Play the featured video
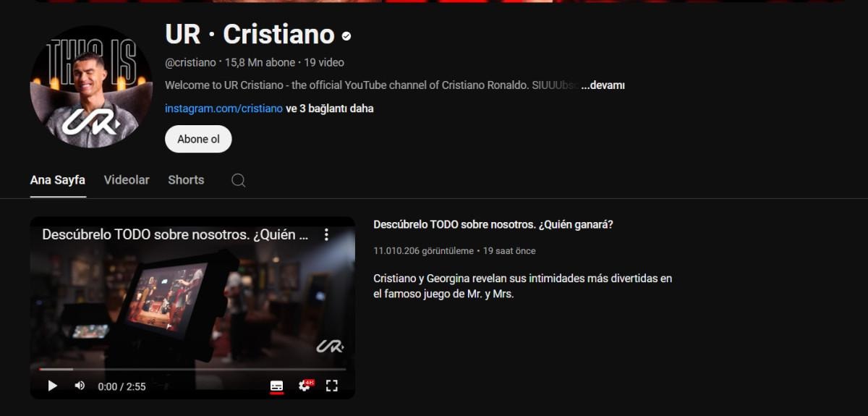 (52, 386)
